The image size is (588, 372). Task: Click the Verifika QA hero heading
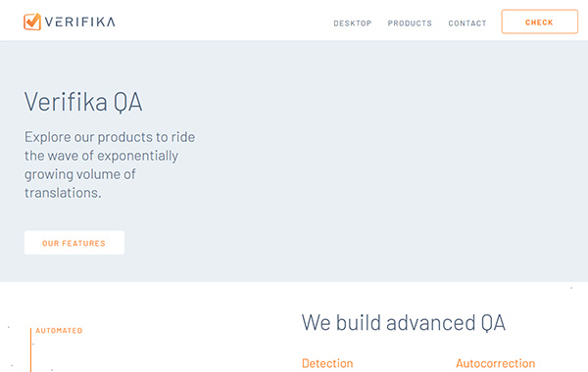pyautogui.click(x=83, y=102)
